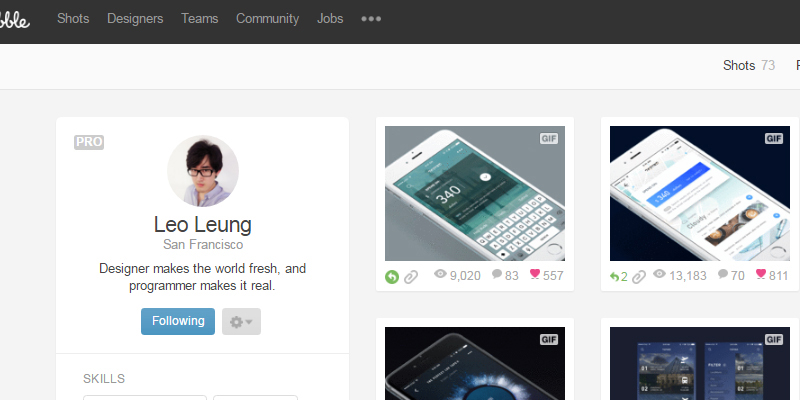
Task: Like the shot with 811 hearts
Action: [761, 274]
